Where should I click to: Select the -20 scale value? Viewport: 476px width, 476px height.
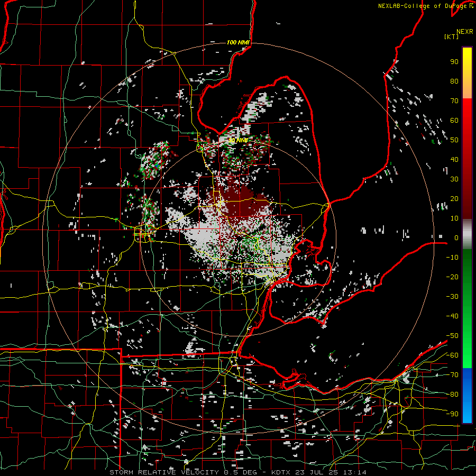[452, 277]
